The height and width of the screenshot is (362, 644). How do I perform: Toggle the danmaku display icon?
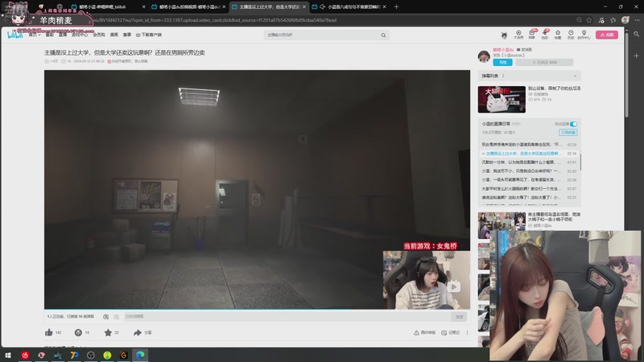click(x=106, y=316)
